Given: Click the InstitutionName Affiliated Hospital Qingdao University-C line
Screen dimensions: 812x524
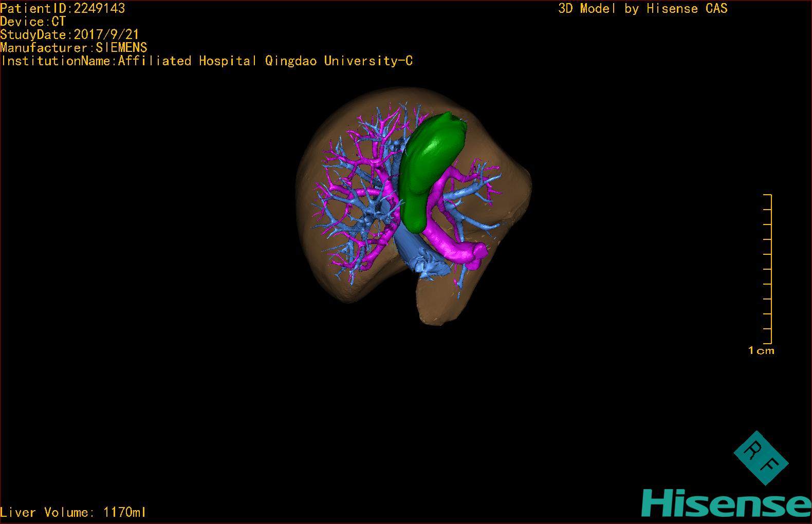Looking at the screenshot, I should click(207, 61).
